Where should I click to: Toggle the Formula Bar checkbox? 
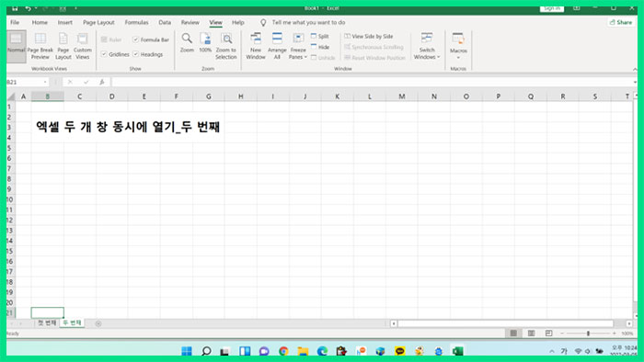tap(135, 40)
